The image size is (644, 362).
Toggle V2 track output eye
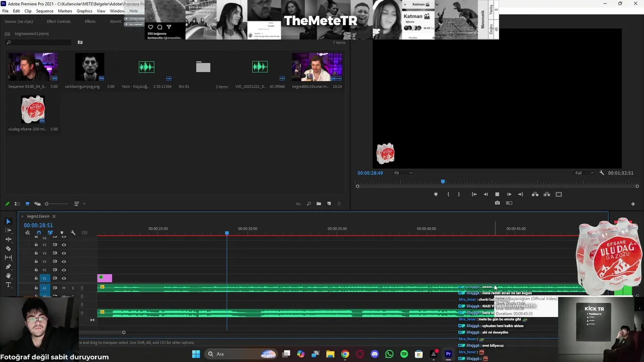[64, 270]
